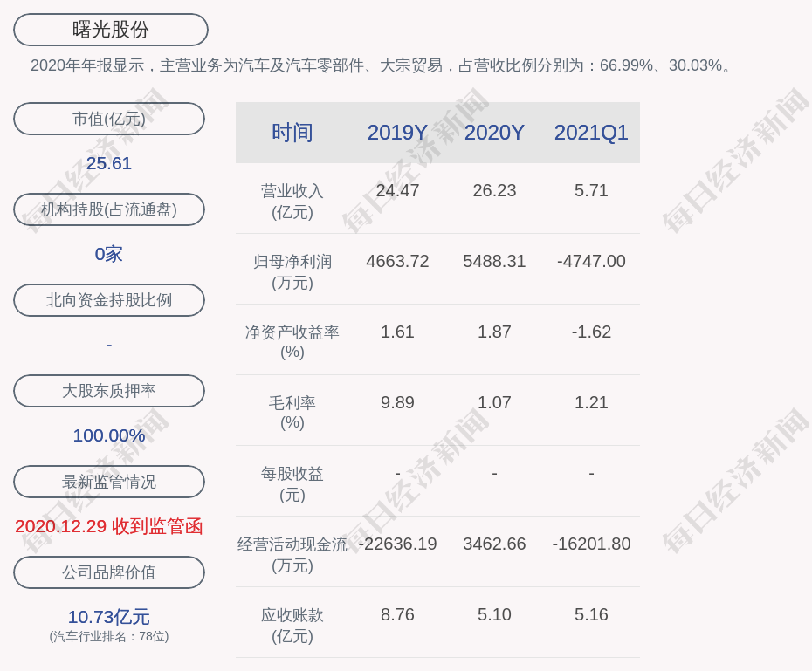Click revenue value 26.23

pos(494,190)
